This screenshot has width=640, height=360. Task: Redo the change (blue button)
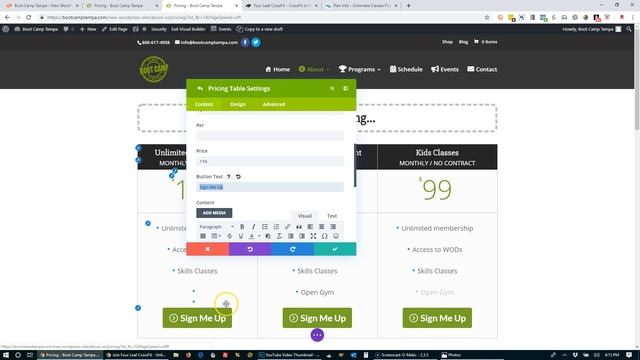(293, 249)
